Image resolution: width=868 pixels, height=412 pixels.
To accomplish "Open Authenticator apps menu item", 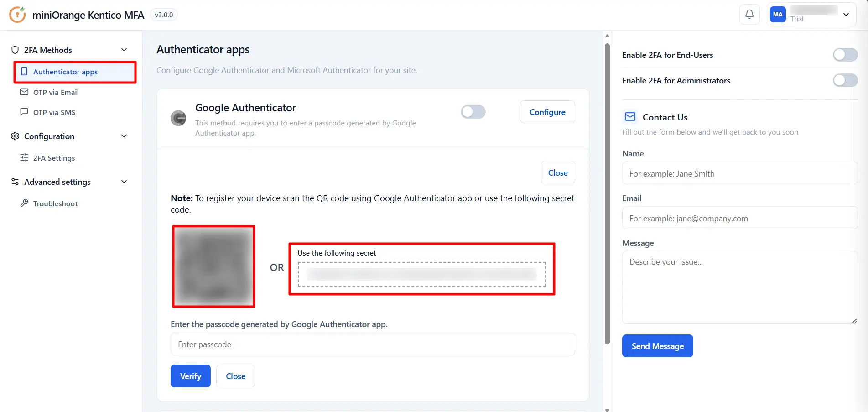I will click(75, 72).
